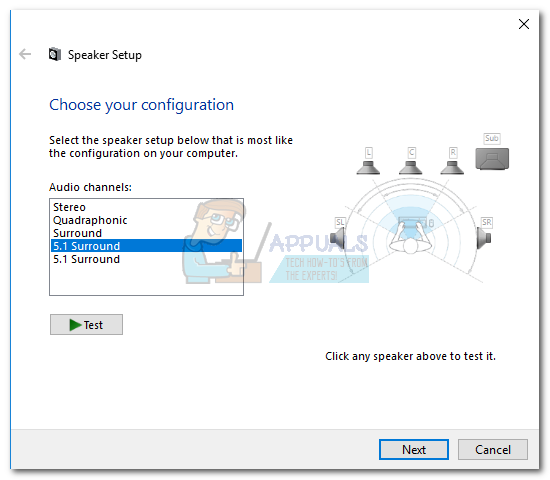This screenshot has height=480, width=550.
Task: Test the front right (R) speaker icon
Action: pyautogui.click(x=452, y=167)
